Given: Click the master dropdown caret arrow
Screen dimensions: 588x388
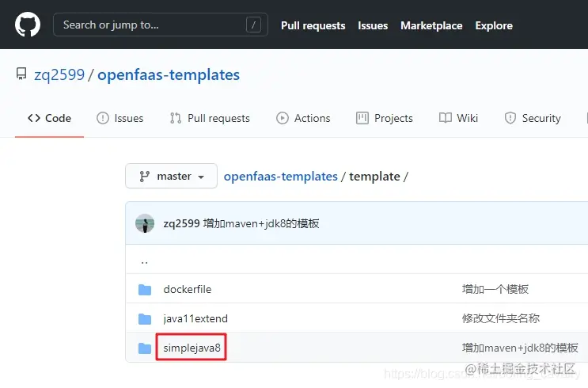Looking at the screenshot, I should (201, 177).
